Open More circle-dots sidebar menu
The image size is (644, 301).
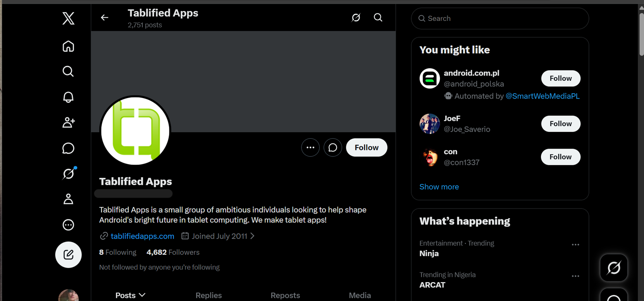click(68, 225)
